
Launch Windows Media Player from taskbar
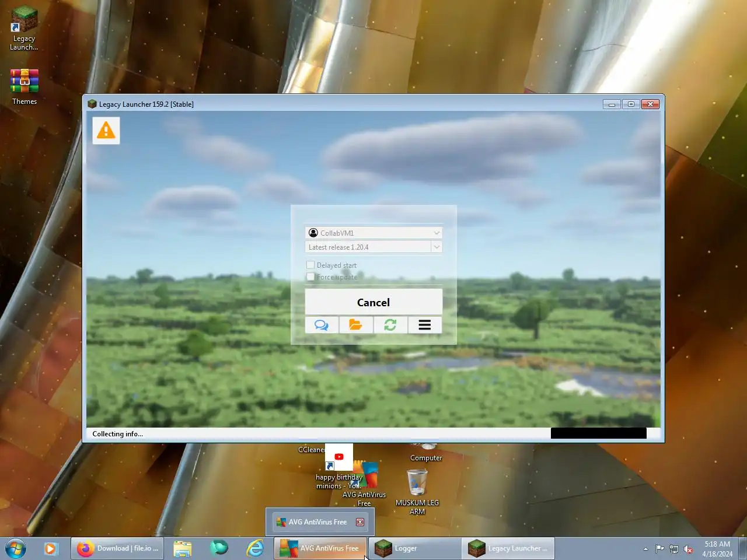[x=51, y=548]
